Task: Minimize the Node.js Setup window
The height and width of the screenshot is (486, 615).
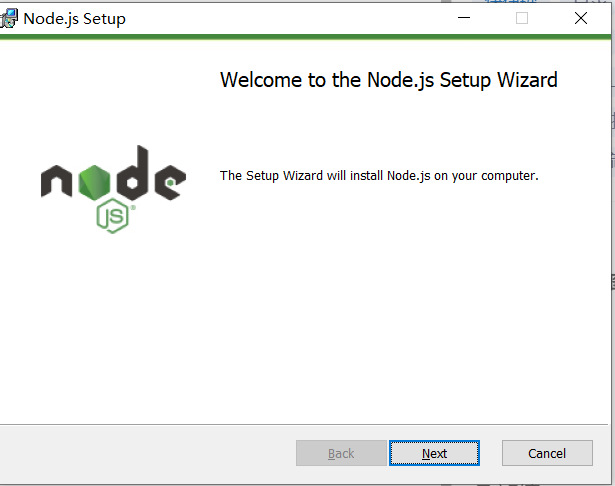Action: tap(464, 18)
